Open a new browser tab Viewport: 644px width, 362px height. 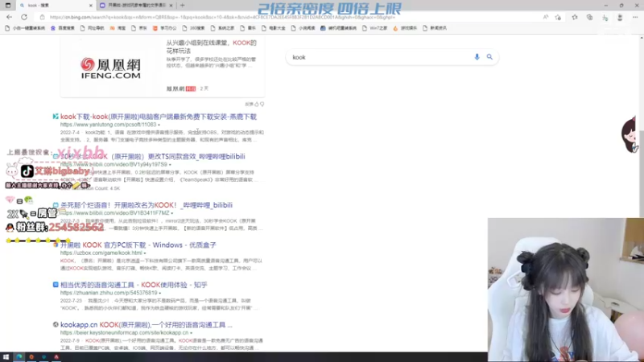click(x=183, y=6)
